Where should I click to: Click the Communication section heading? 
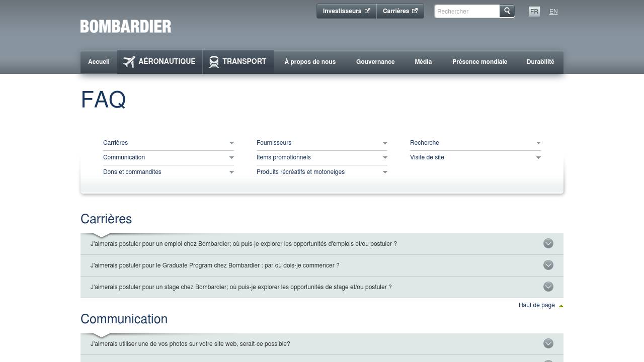pyautogui.click(x=124, y=319)
